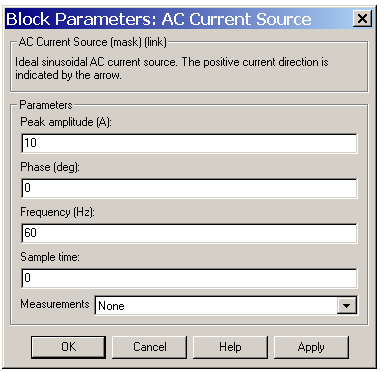This screenshot has height=372, width=384.
Task: Click the Measurements box showing None
Action: [x=226, y=305]
